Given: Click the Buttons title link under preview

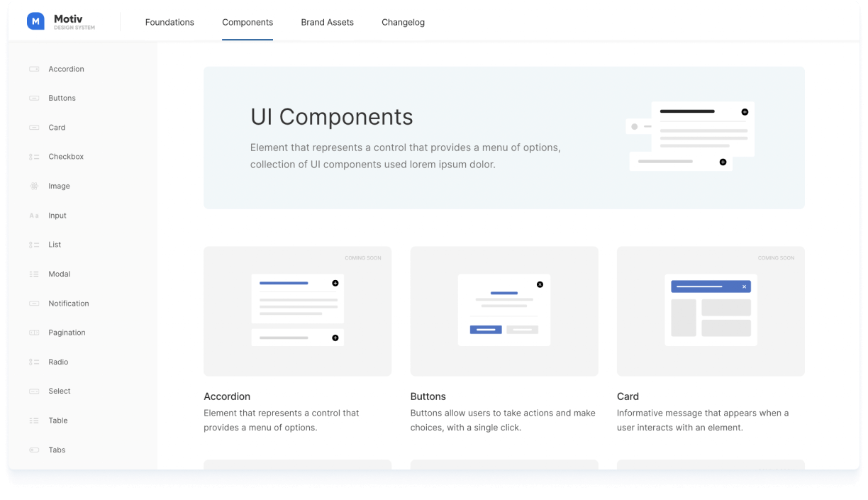Looking at the screenshot, I should pyautogui.click(x=428, y=396).
